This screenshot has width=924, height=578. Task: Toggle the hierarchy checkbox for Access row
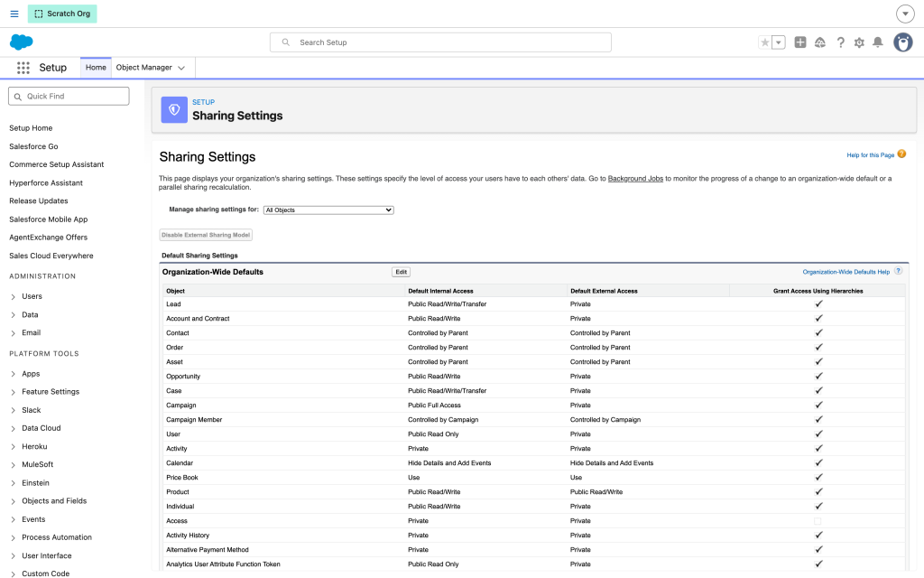point(818,521)
